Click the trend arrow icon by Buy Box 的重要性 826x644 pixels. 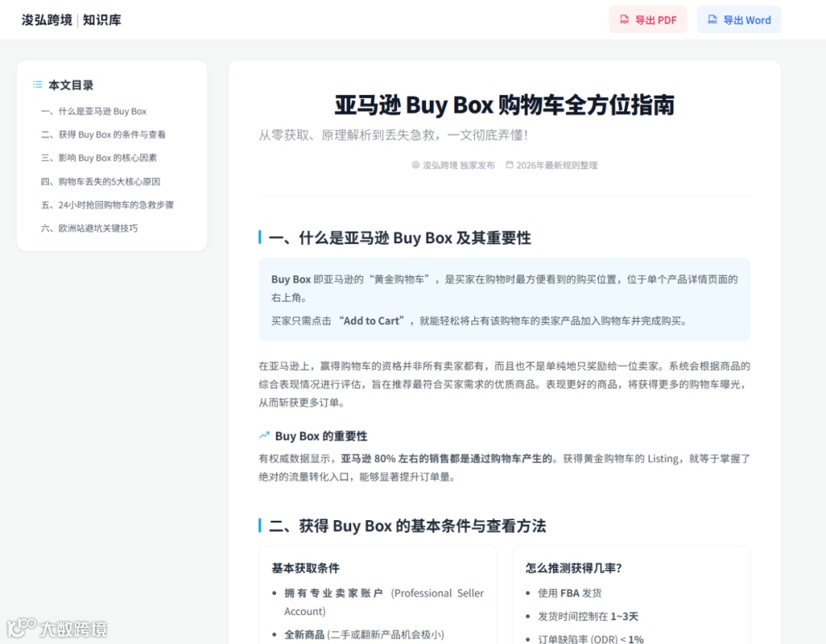pos(264,435)
